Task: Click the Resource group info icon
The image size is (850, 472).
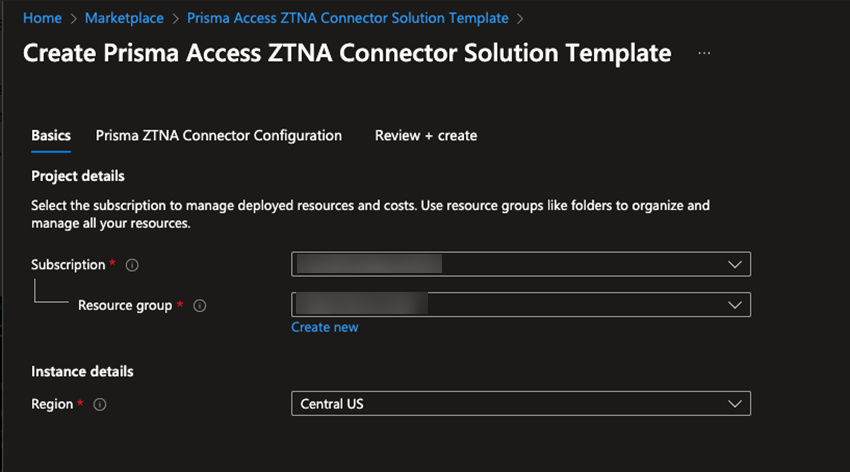Action: pos(199,306)
